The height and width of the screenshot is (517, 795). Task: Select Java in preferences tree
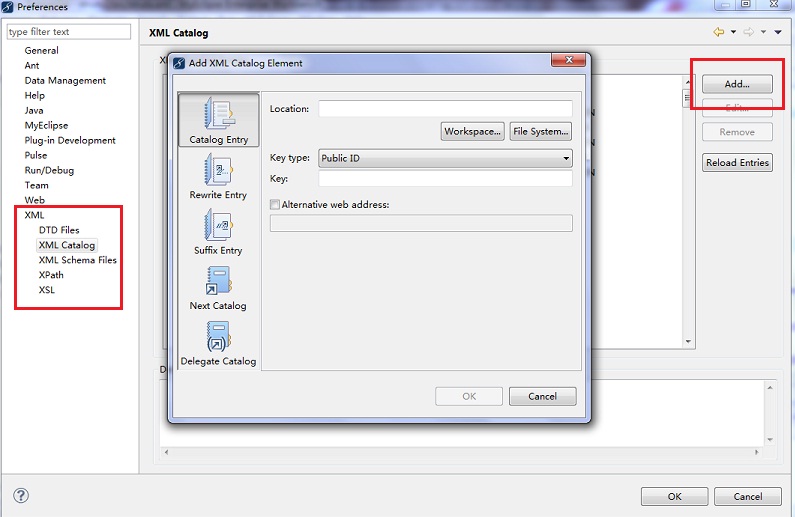34,110
